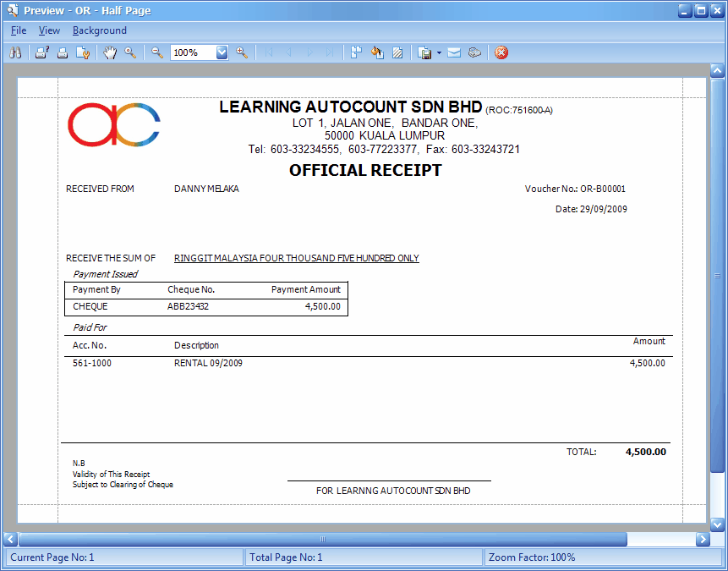
Task: Click the 'Payment Issued' label
Action: 106,274
